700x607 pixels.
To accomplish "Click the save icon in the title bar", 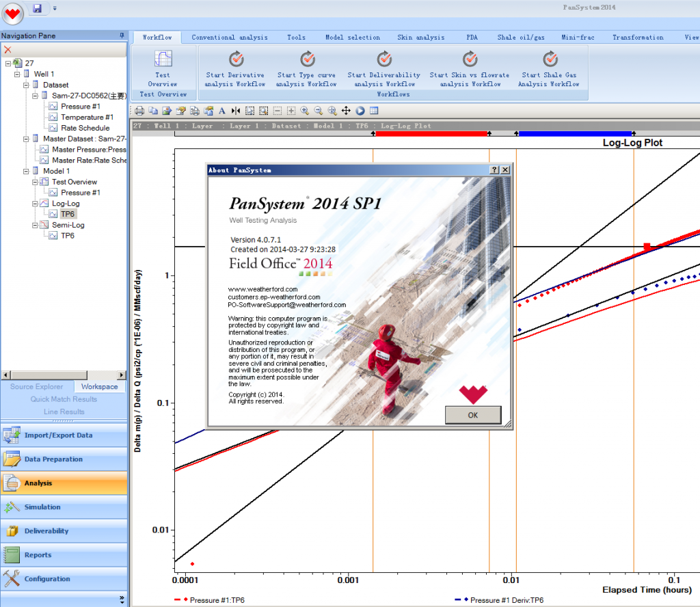I will [x=37, y=8].
